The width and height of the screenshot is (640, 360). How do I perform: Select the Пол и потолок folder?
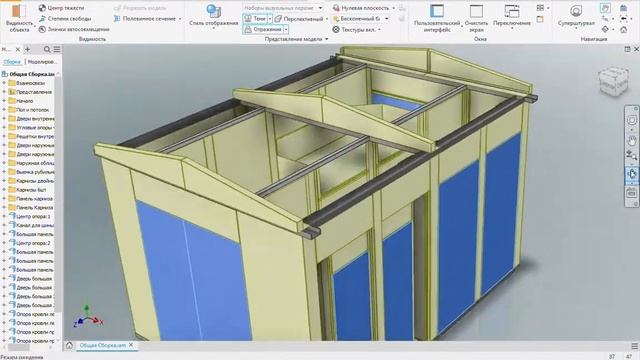(29, 110)
